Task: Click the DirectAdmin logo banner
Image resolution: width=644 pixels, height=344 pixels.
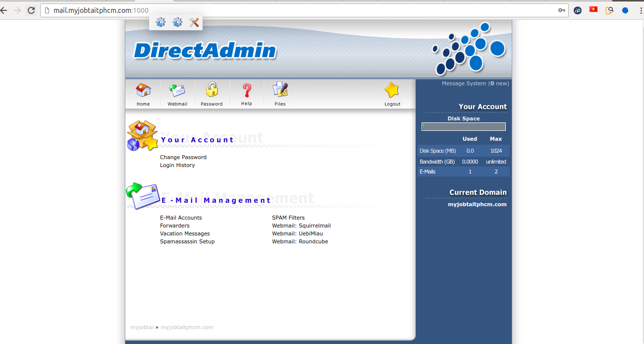Action: pos(205,51)
